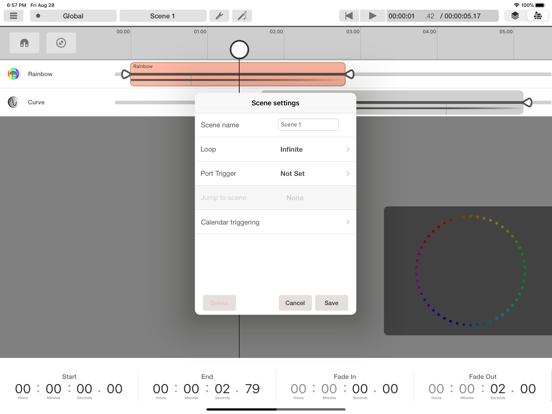Click the 03.00 timeline ruler mark

353,32
